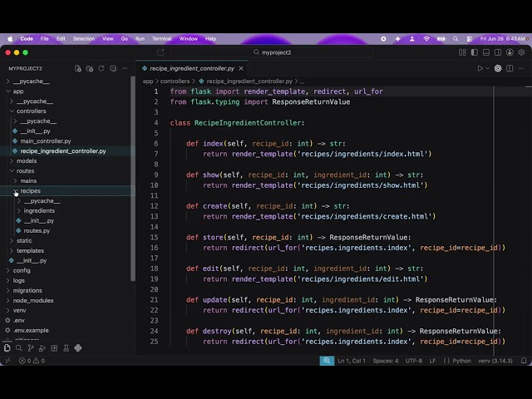The width and height of the screenshot is (532, 399).
Task: Open routes.py under recipes folder
Action: click(x=37, y=231)
